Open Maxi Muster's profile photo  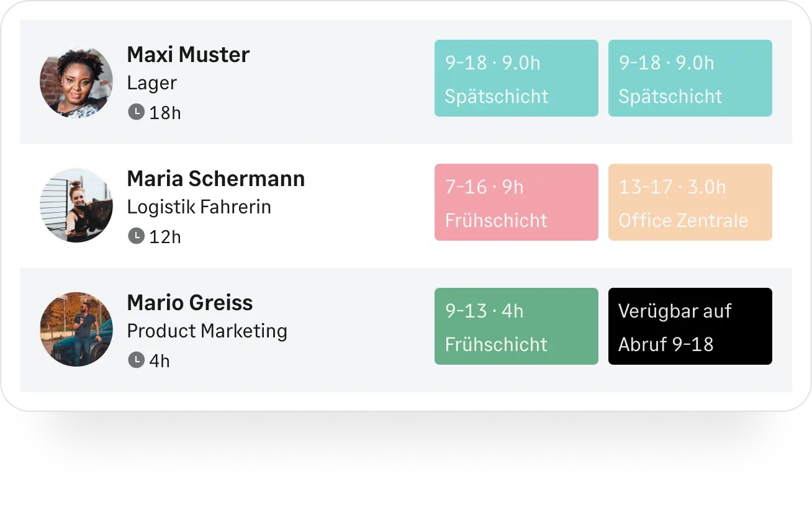76,81
